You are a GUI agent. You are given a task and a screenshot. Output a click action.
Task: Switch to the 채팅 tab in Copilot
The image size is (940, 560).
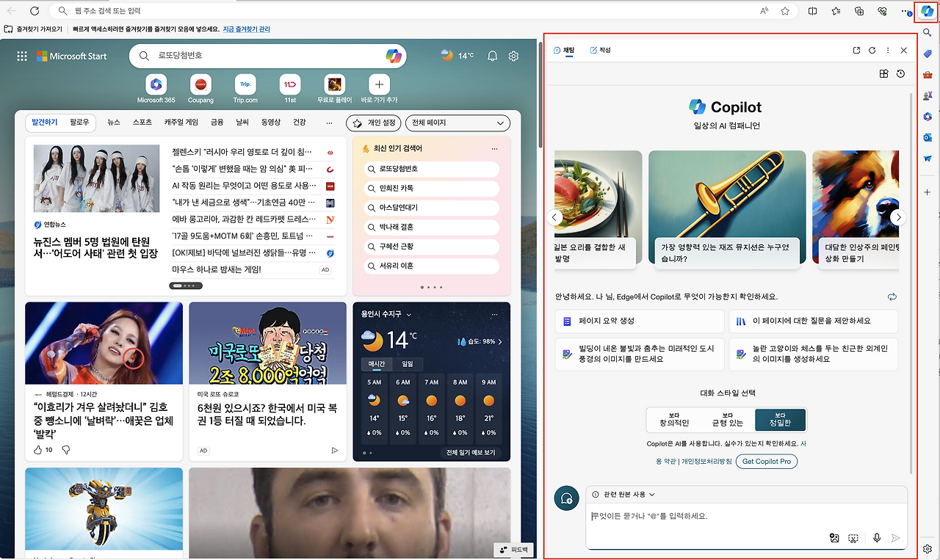point(564,50)
